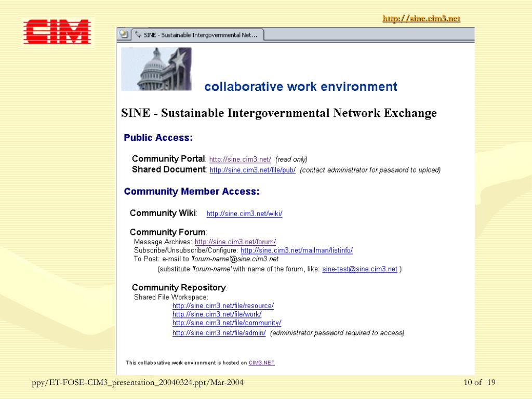
Task: Click the 'Community Member Access:' heading
Action: (x=192, y=191)
